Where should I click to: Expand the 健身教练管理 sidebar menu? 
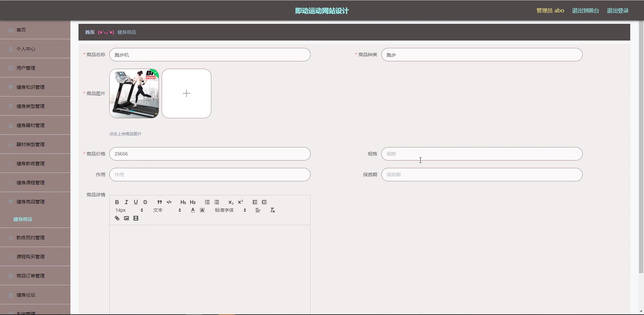35,164
